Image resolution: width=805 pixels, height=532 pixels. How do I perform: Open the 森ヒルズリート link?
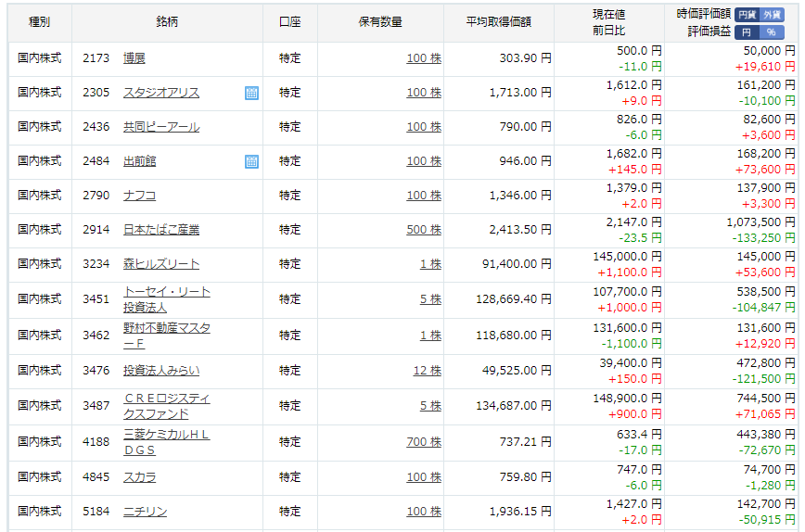(161, 264)
